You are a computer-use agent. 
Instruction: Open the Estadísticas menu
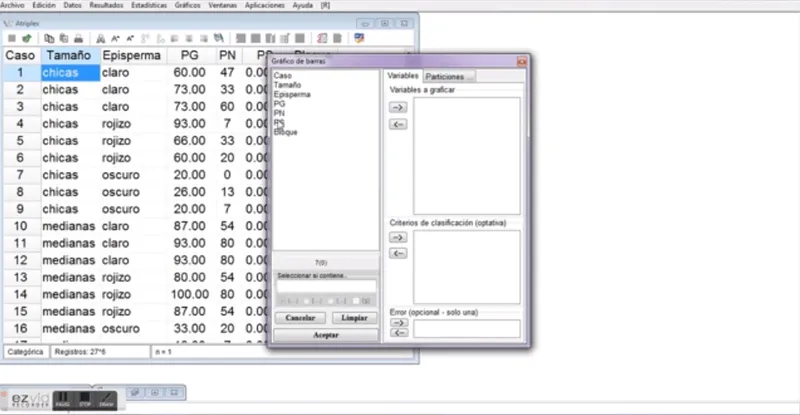point(149,5)
